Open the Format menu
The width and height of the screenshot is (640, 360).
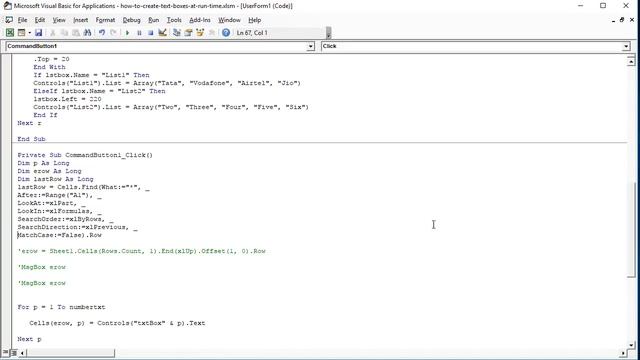[105, 20]
